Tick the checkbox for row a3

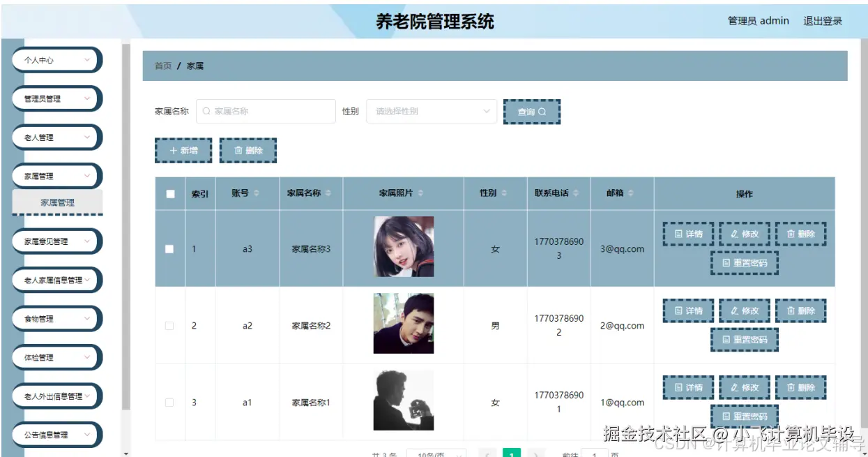point(169,249)
